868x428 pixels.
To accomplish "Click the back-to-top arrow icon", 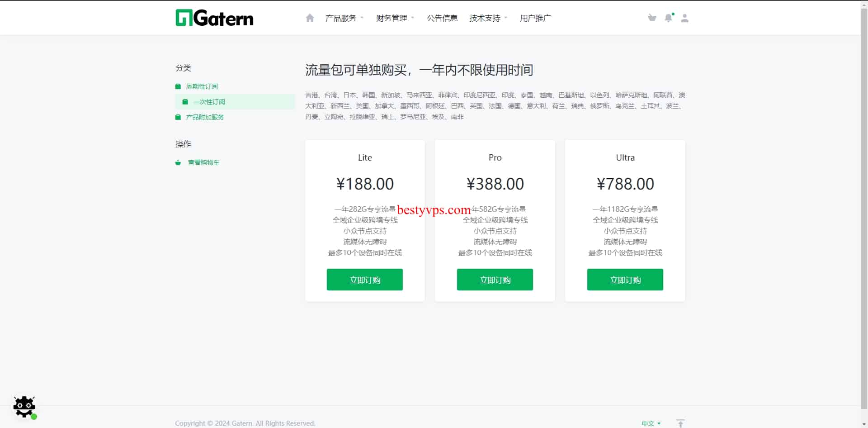I will tap(680, 423).
